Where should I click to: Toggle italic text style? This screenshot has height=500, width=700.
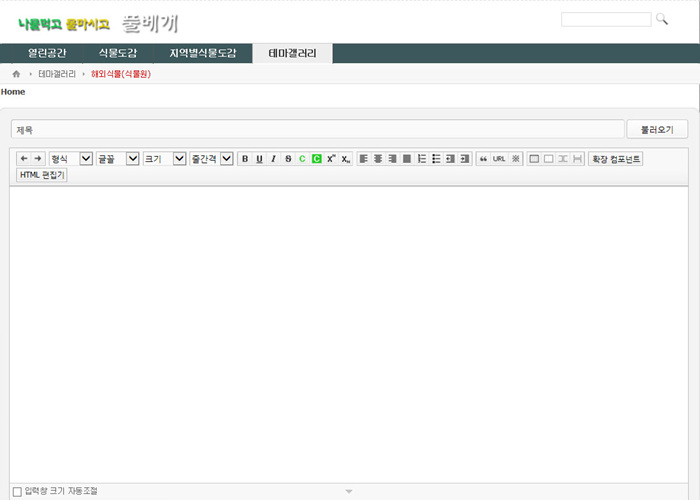(x=273, y=159)
